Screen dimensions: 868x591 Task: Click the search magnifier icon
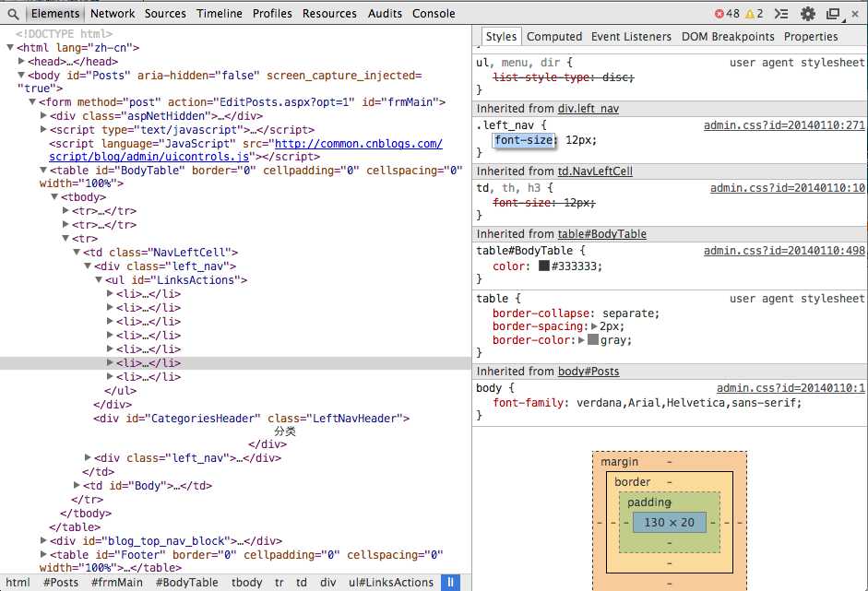[13, 14]
